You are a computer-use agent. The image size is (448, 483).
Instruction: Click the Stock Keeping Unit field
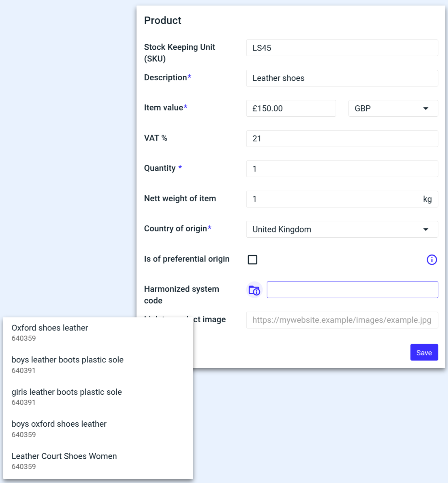(341, 48)
